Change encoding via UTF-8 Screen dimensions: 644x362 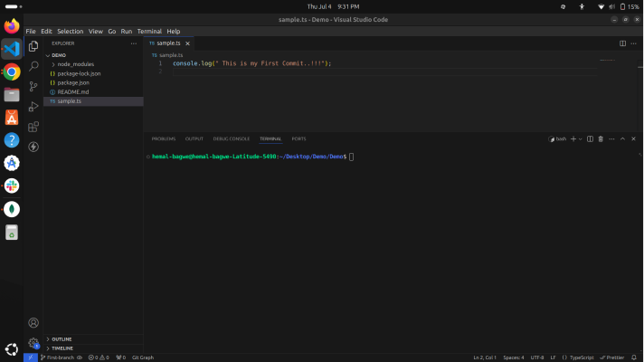point(536,357)
